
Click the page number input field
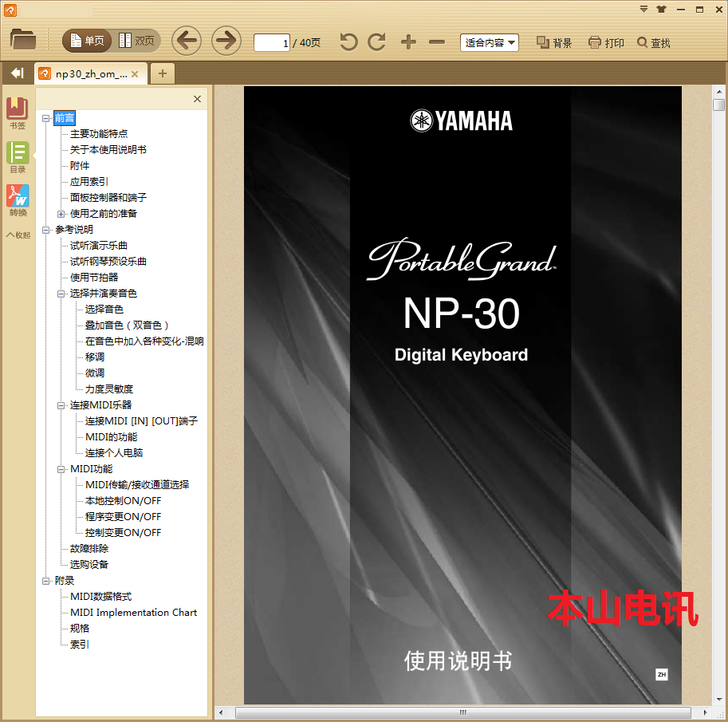pyautogui.click(x=272, y=43)
